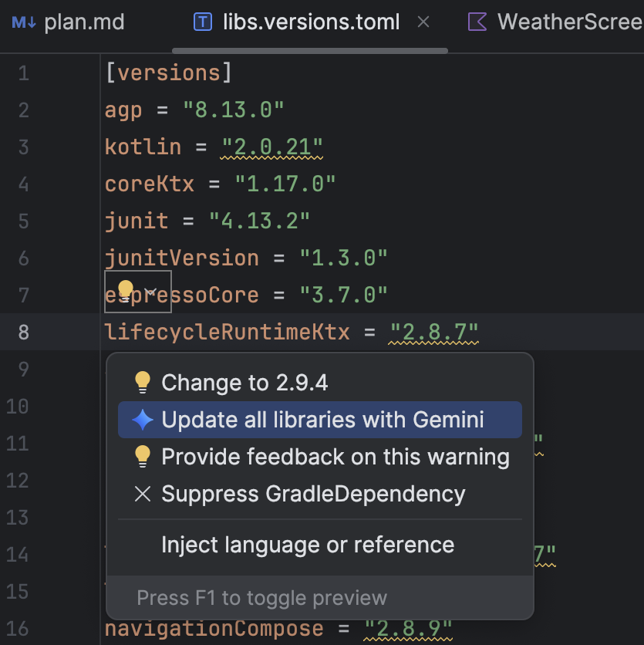Click the underlined 2.0.21 kotlin version

pyautogui.click(x=271, y=147)
